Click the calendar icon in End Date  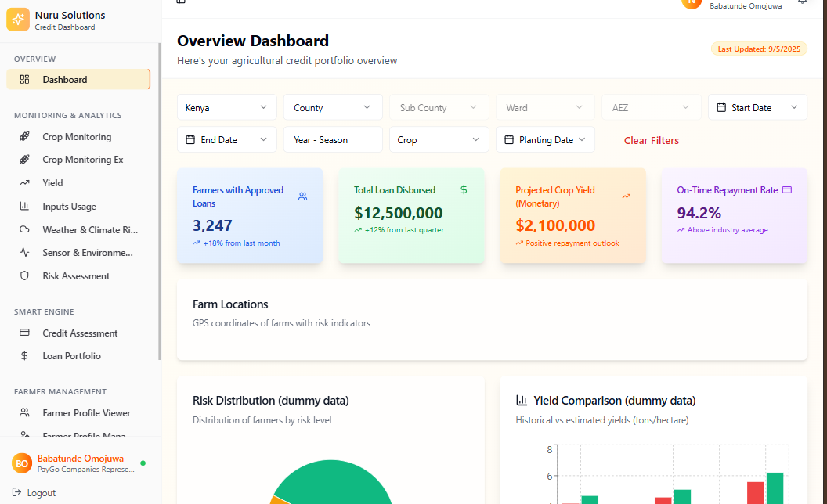(190, 140)
